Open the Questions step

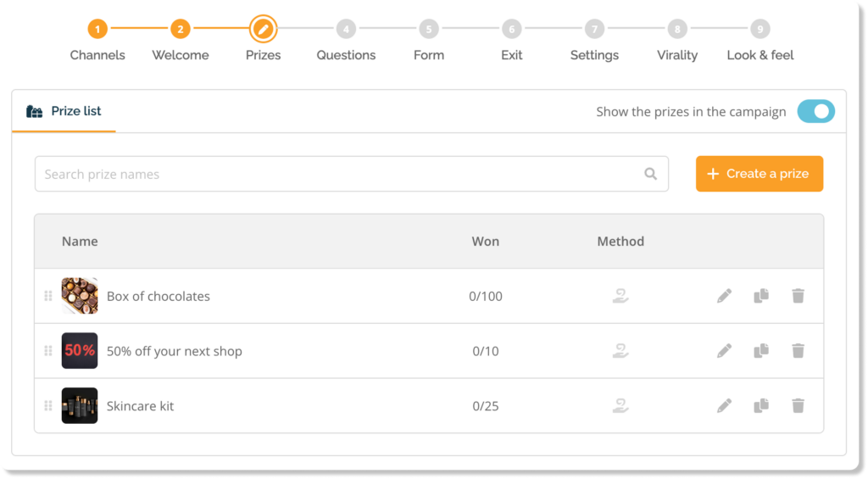(x=346, y=30)
